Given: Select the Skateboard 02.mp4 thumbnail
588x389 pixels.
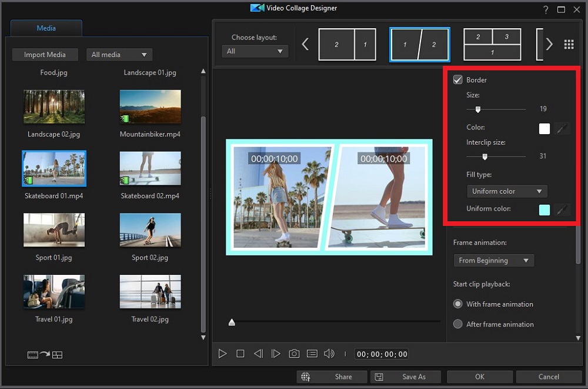Looking at the screenshot, I should click(150, 168).
